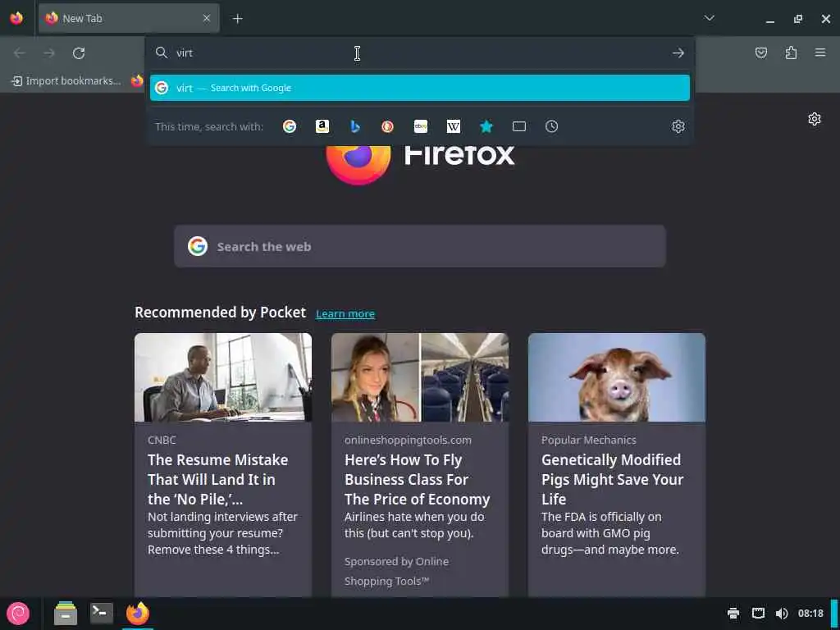Click the 'onlineshoppingtools.com' source label
The image size is (840, 630).
click(409, 440)
